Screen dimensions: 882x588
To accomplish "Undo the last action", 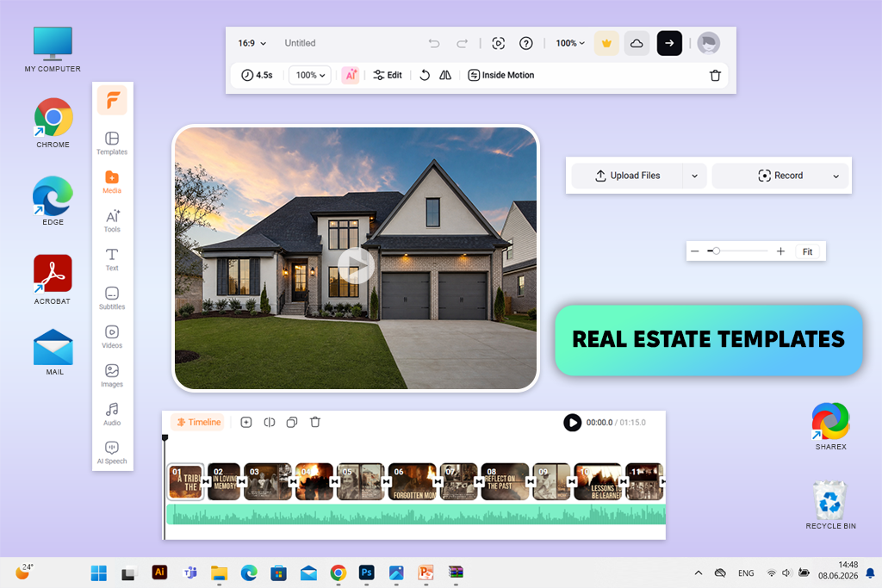I will click(x=434, y=43).
